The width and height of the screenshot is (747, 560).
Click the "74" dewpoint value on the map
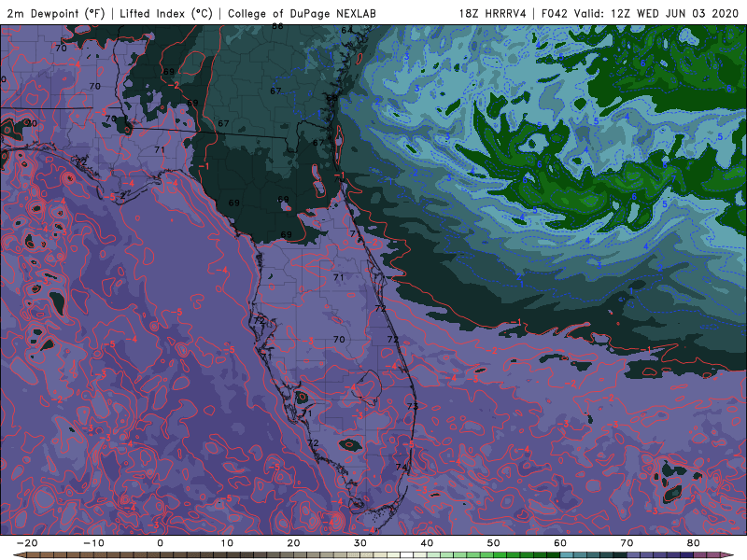click(402, 468)
